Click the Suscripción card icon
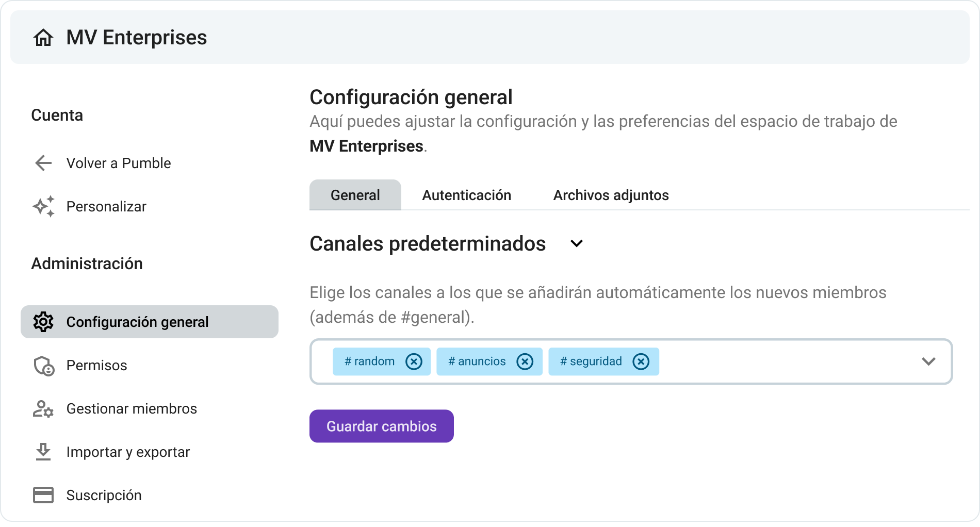This screenshot has width=980, height=527. tap(43, 495)
